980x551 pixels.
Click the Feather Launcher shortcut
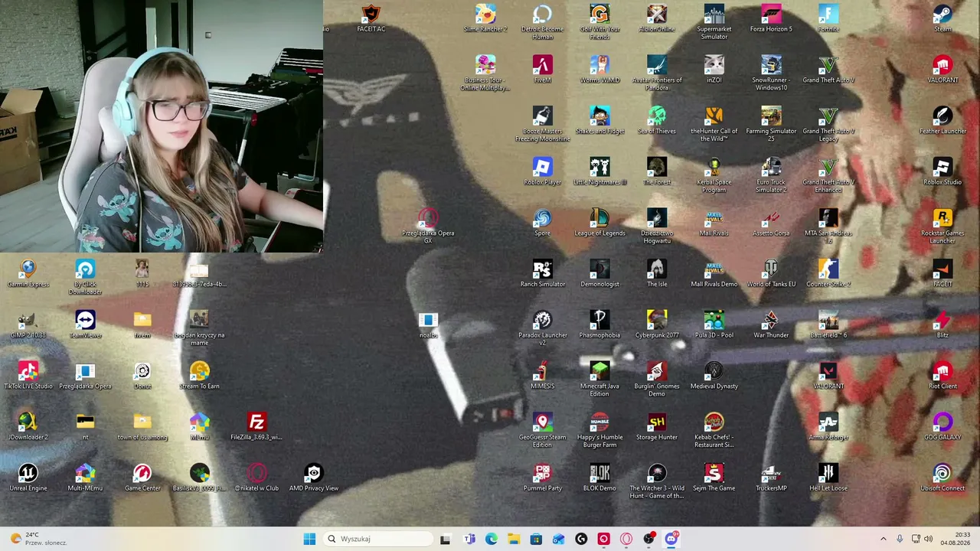pyautogui.click(x=942, y=121)
